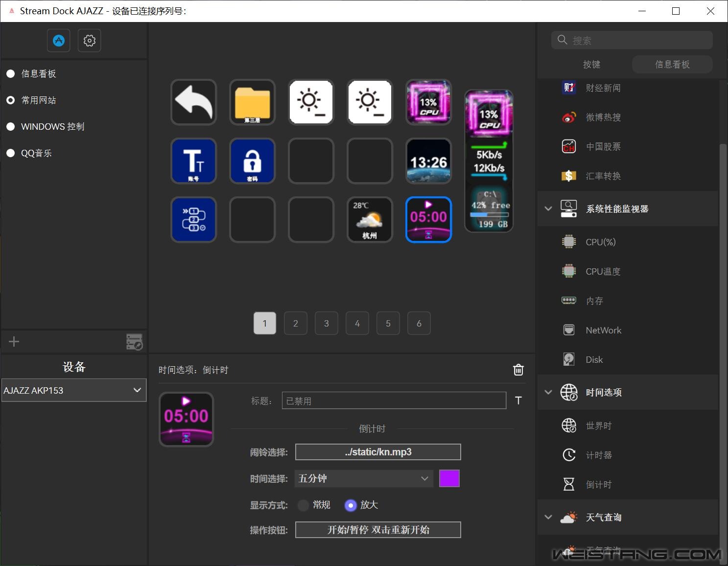Viewport: 728px width, 566px height.
Task: Go to page 5
Action: coord(388,323)
